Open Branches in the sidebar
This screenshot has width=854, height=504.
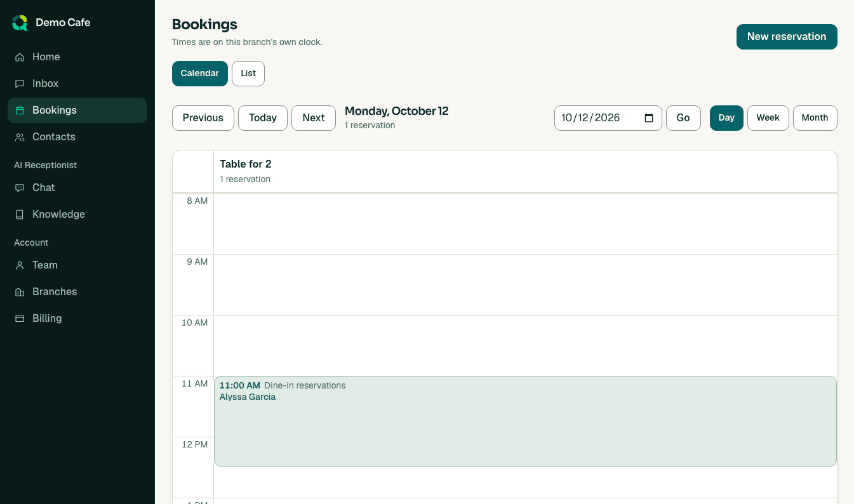[77, 292]
